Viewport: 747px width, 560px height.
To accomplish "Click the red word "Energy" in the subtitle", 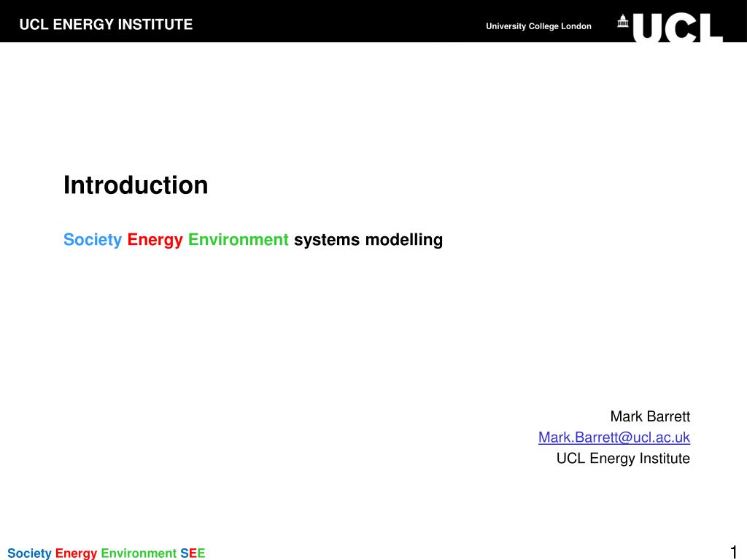I will coord(155,239).
